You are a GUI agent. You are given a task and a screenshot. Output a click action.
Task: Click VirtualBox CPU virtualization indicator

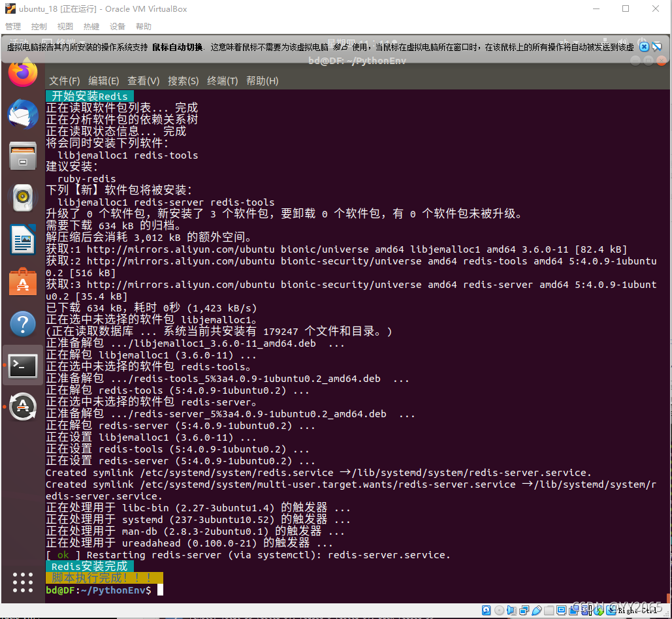(586, 611)
